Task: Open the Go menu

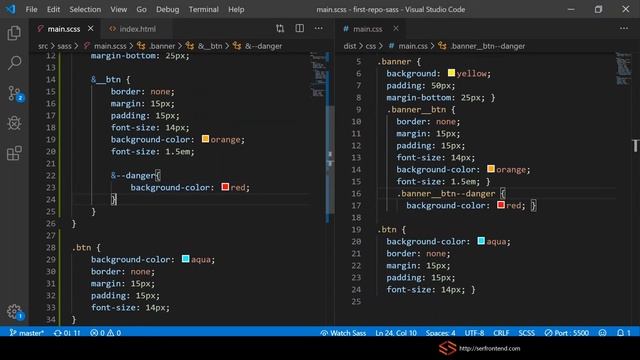Action: click(141, 9)
